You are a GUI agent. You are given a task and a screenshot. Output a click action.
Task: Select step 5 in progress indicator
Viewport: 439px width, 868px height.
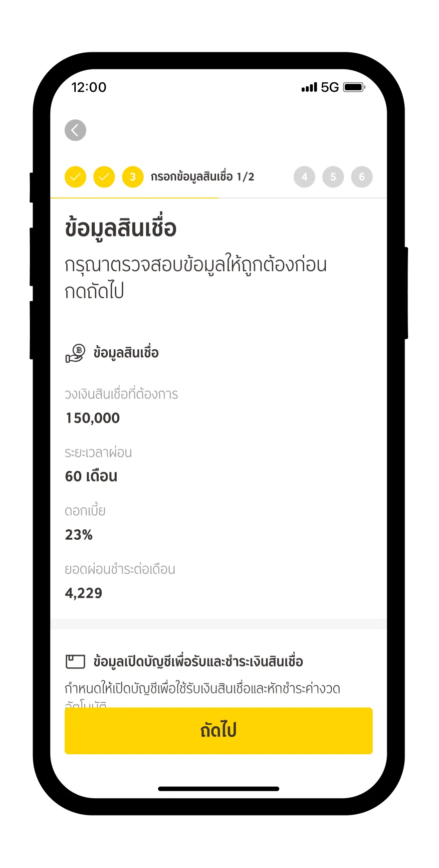point(333,177)
